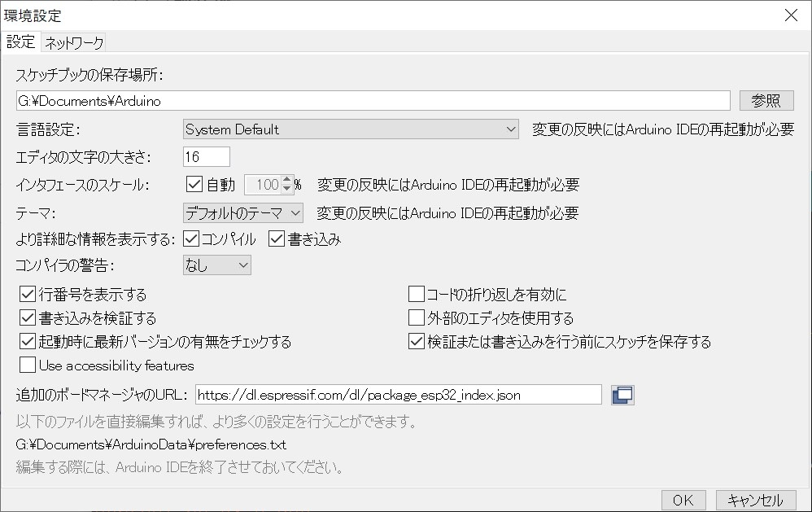The width and height of the screenshot is (812, 512).
Task: Close the 環境設定 dialog window
Action: point(790,15)
